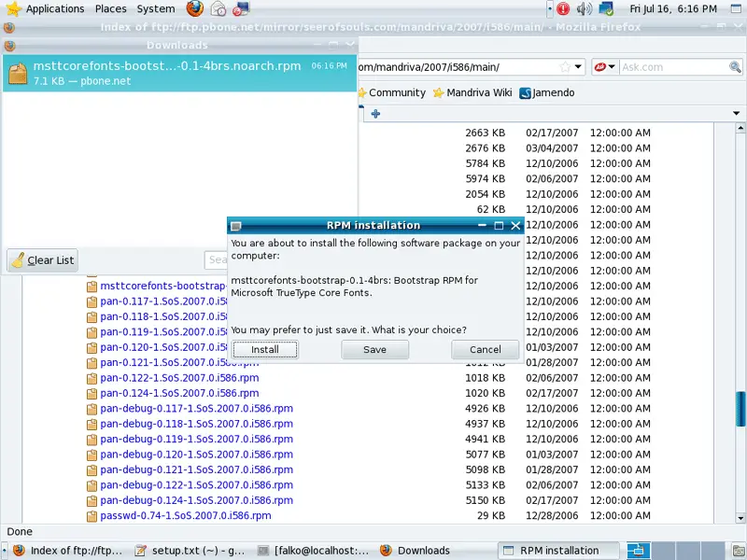Click the show desktop icon top right

click(x=736, y=8)
